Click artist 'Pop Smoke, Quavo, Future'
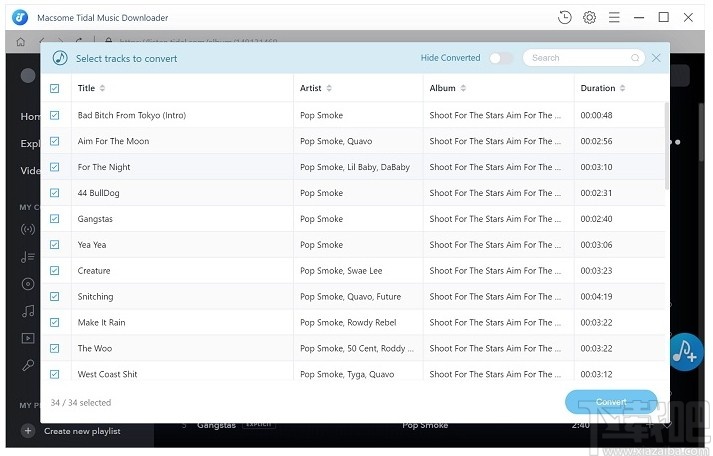 tap(351, 296)
